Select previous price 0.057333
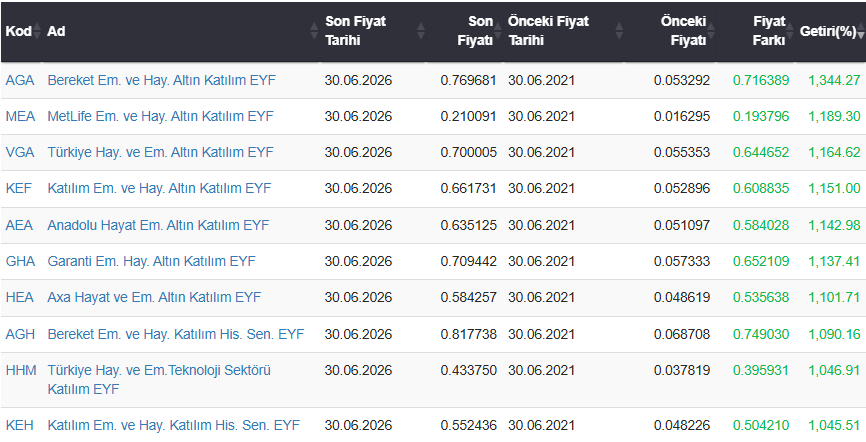866x442 pixels. point(682,261)
